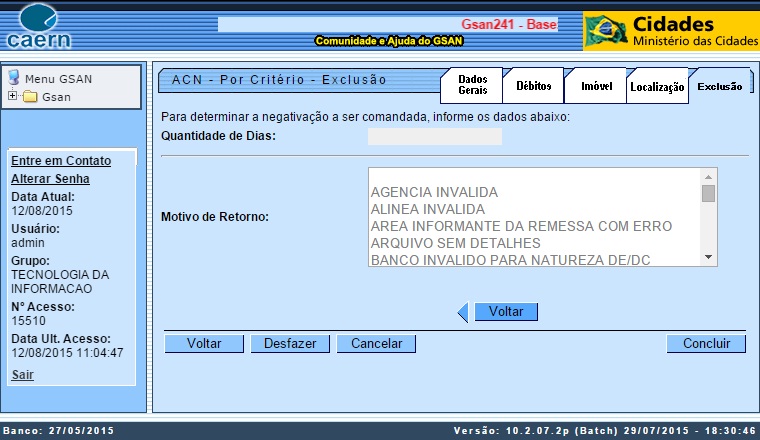The width and height of the screenshot is (760, 440).
Task: Click the list scrollbar up arrow
Action: [708, 177]
